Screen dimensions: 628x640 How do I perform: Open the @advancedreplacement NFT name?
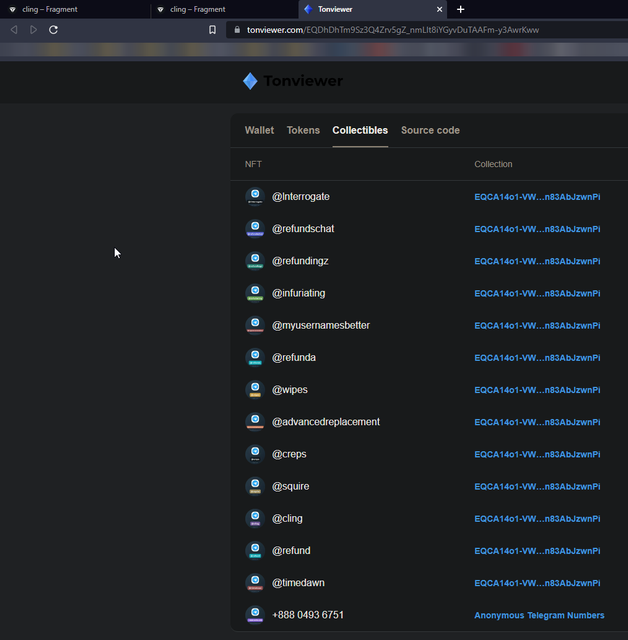[326, 422]
